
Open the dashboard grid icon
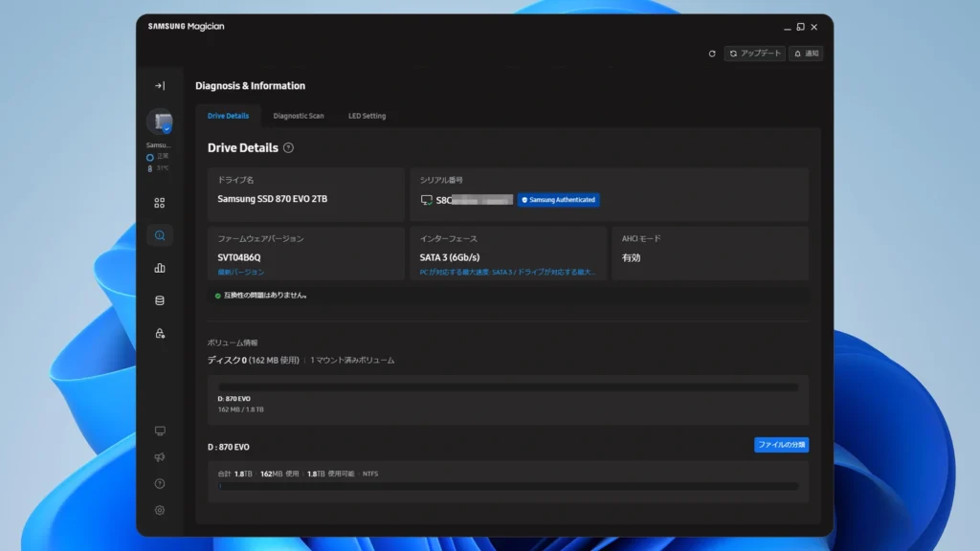(x=160, y=203)
